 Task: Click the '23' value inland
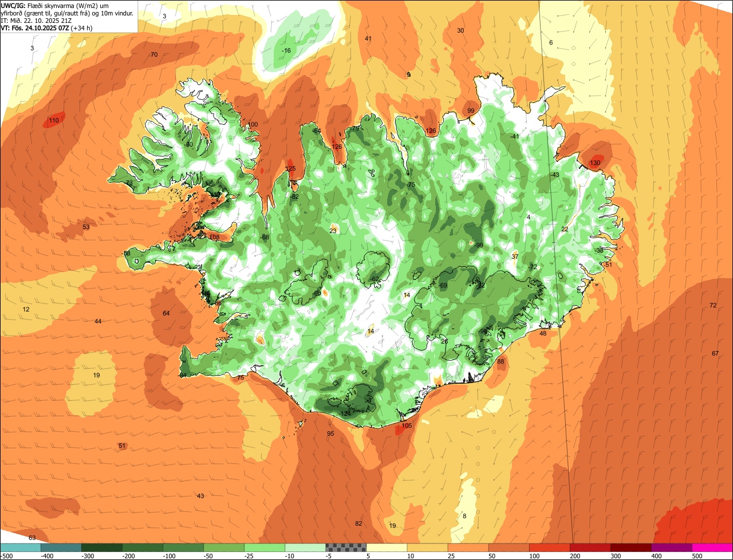coord(333,231)
